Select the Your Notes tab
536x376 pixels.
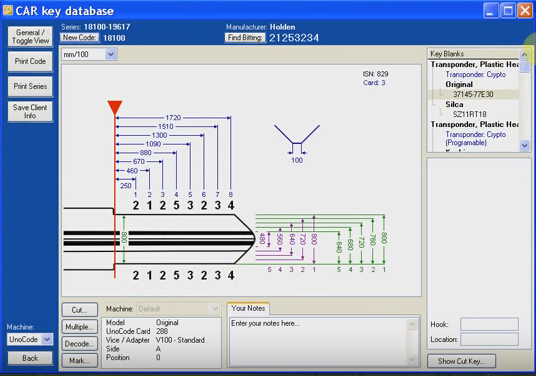[248, 308]
